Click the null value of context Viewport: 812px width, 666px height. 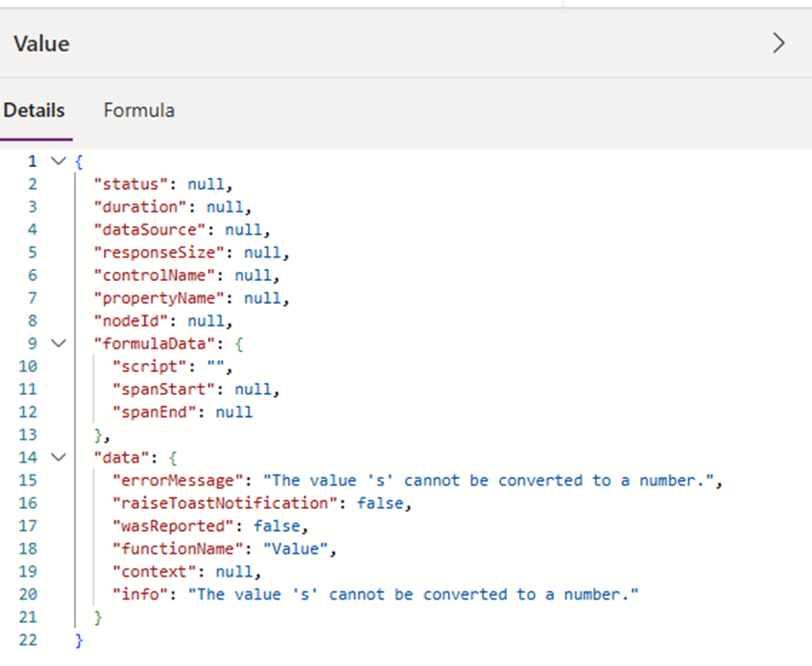pyautogui.click(x=234, y=572)
